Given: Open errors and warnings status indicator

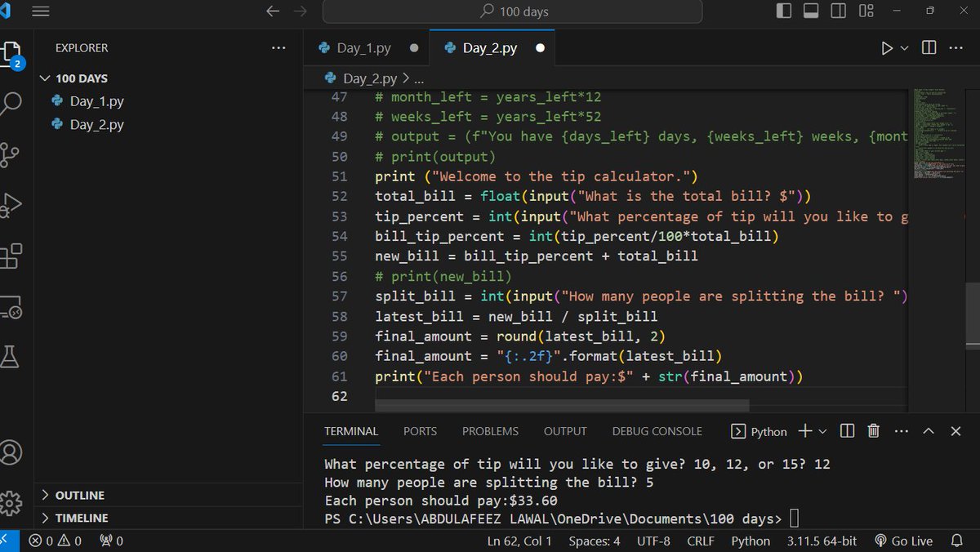Looking at the screenshot, I should (x=55, y=541).
